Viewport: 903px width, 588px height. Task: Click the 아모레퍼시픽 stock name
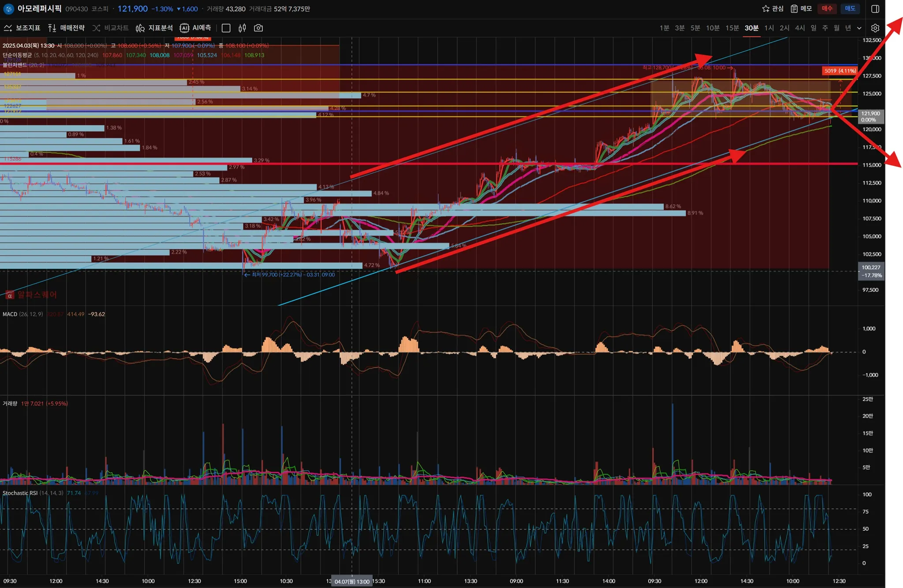[x=39, y=9]
